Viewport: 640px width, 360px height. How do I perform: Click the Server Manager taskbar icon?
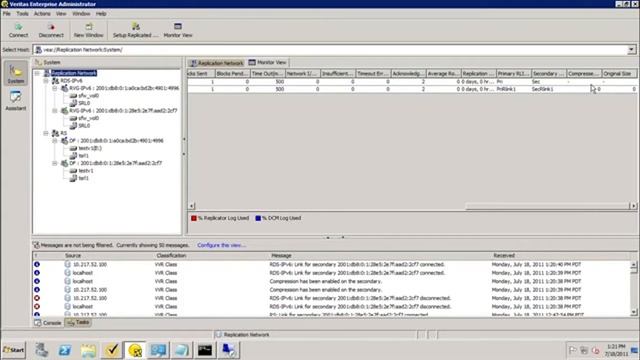[x=42, y=350]
